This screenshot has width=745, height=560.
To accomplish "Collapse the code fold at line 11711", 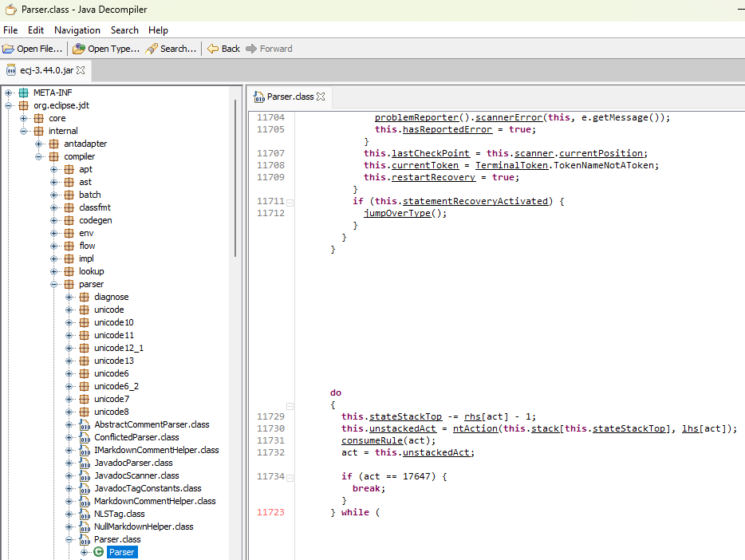I will click(290, 202).
